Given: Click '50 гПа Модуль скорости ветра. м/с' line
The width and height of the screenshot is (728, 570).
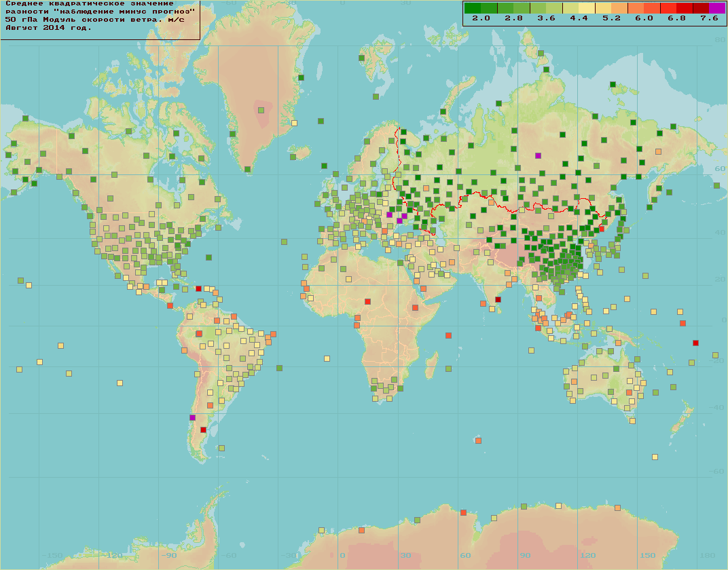Looking at the screenshot, I should point(94,20).
